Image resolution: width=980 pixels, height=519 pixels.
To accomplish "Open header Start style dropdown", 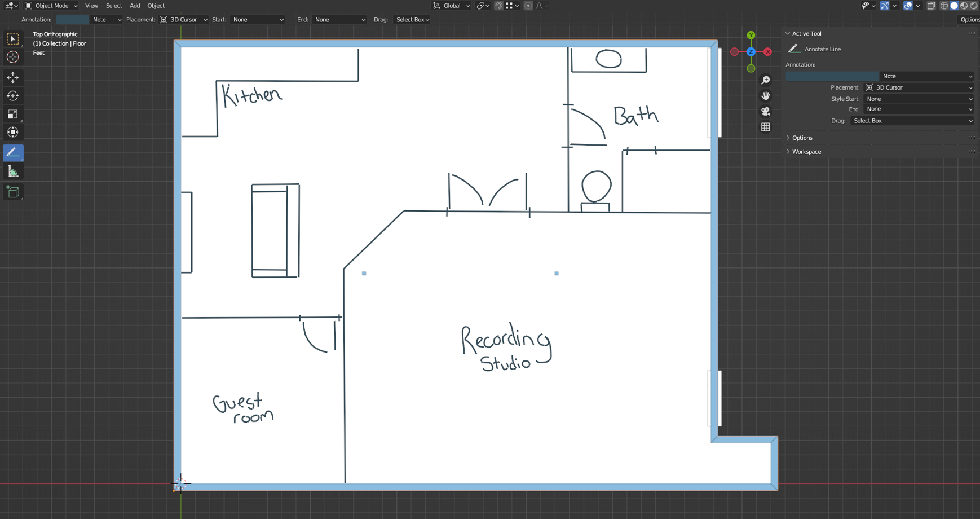I will pyautogui.click(x=258, y=20).
